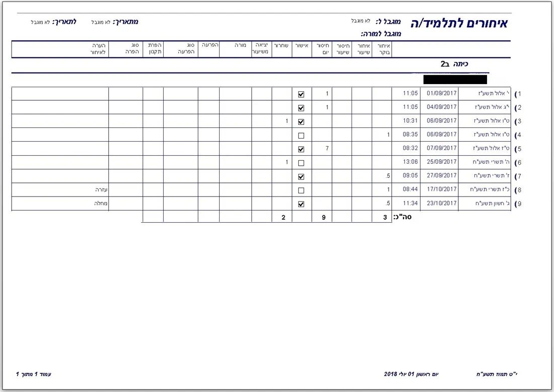Click the class heading כיתה ב2
This screenshot has width=554, height=392.
click(x=454, y=64)
